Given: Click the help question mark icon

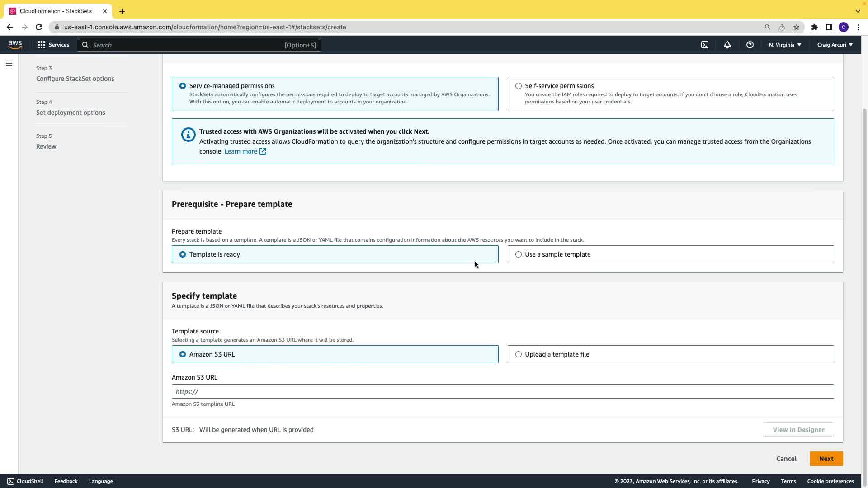Looking at the screenshot, I should click(750, 45).
